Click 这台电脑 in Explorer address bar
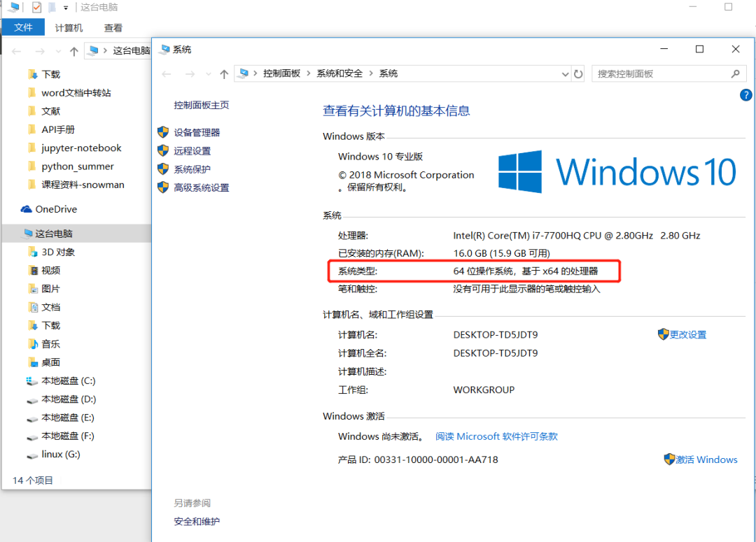Viewport: 756px width, 542px height. [131, 50]
